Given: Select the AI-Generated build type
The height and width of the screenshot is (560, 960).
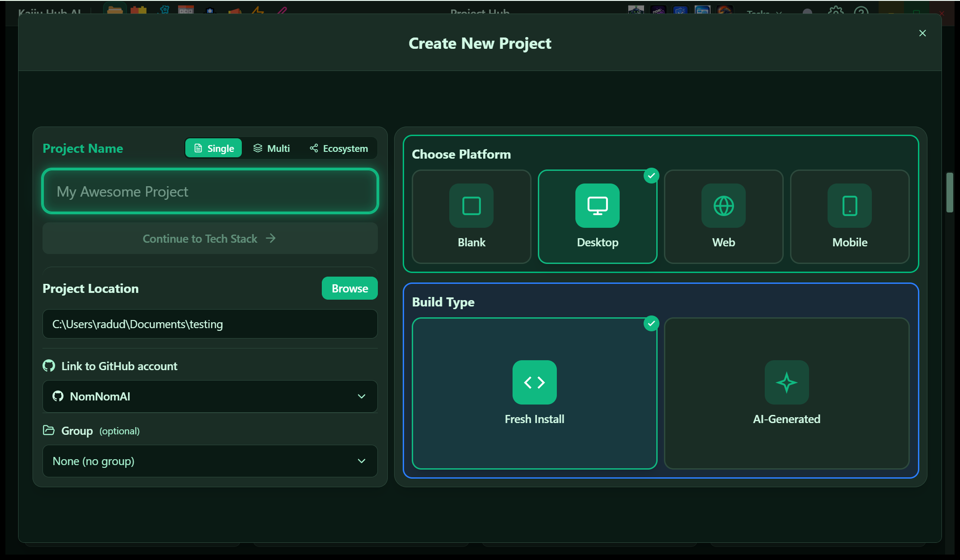Looking at the screenshot, I should [787, 393].
